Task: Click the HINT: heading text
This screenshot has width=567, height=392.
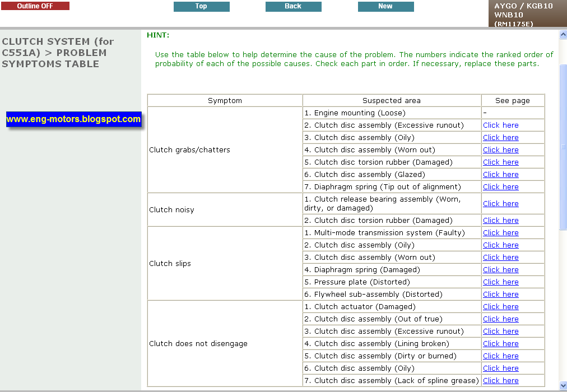Action: 158,35
